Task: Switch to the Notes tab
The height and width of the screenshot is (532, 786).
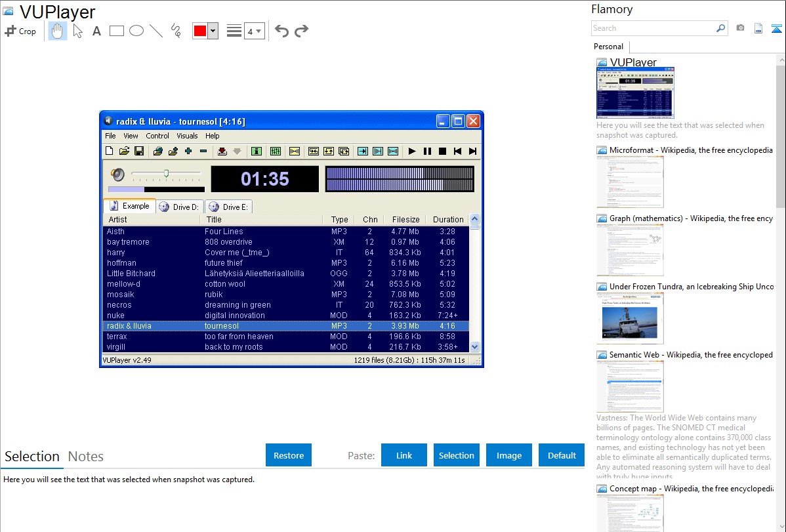Action: [x=86, y=457]
